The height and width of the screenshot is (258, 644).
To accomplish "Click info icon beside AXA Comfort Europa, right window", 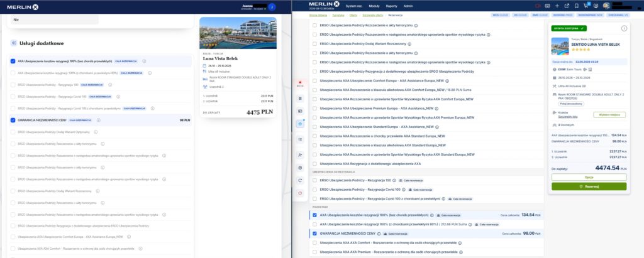I will pos(447,81).
